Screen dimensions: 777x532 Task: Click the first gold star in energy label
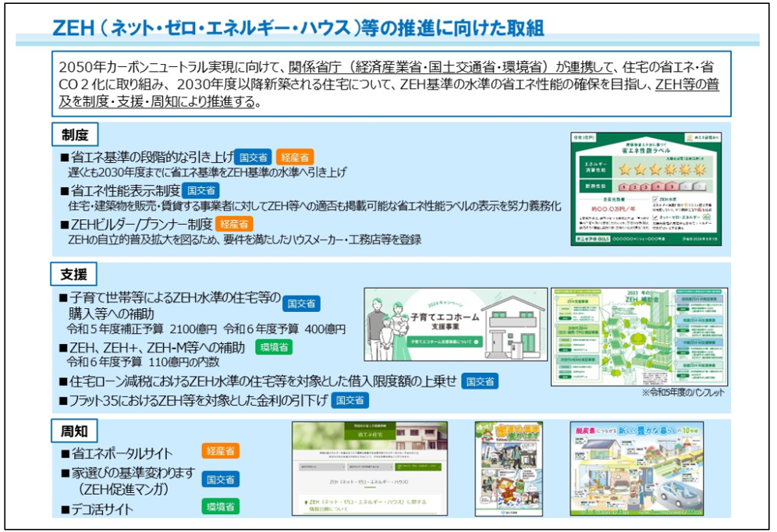click(x=624, y=168)
